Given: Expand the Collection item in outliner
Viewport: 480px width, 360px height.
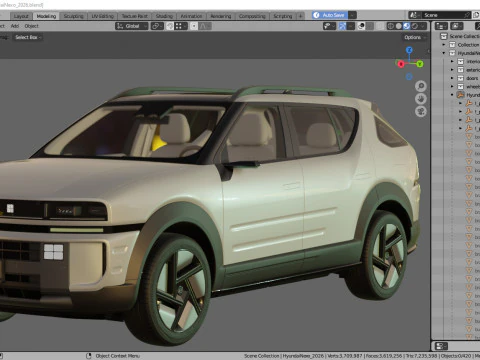Looking at the screenshot, I should tap(444, 45).
